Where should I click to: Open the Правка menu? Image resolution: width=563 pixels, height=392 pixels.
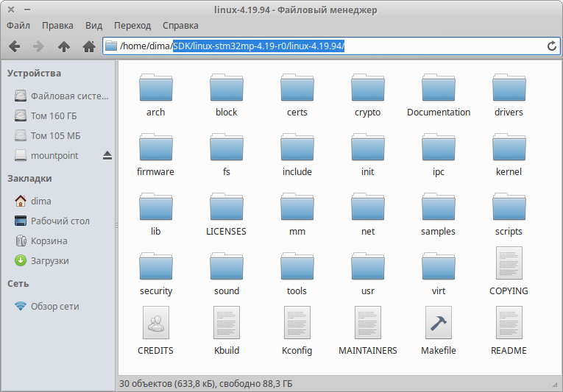pyautogui.click(x=57, y=26)
